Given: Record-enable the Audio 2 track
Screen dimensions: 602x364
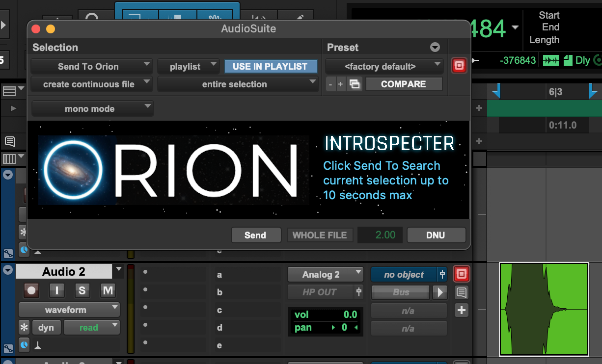Looking at the screenshot, I should [31, 290].
